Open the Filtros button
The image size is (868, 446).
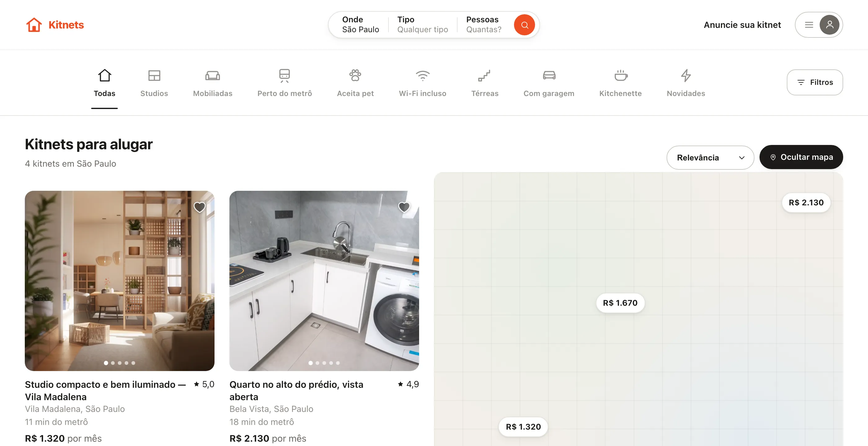(x=815, y=82)
